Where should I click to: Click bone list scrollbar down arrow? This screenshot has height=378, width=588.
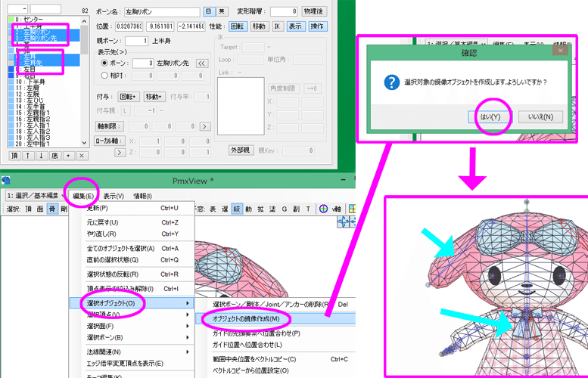[84, 143]
